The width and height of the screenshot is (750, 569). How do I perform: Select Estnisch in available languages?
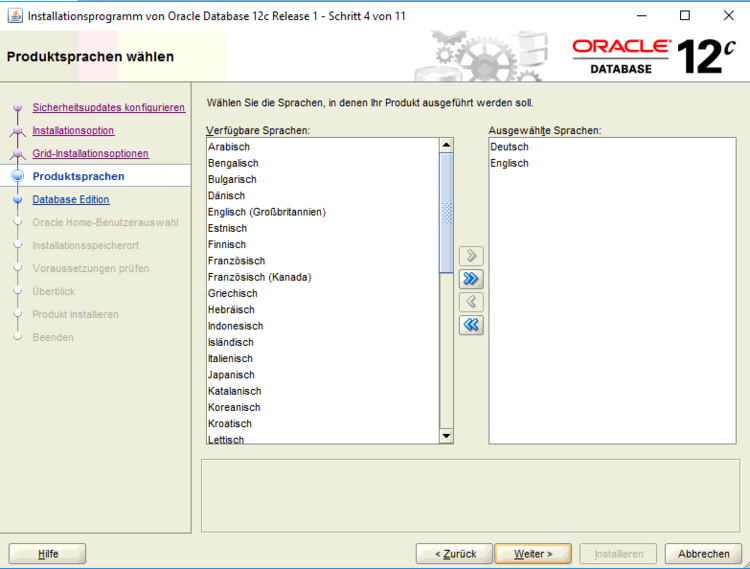pyautogui.click(x=323, y=228)
